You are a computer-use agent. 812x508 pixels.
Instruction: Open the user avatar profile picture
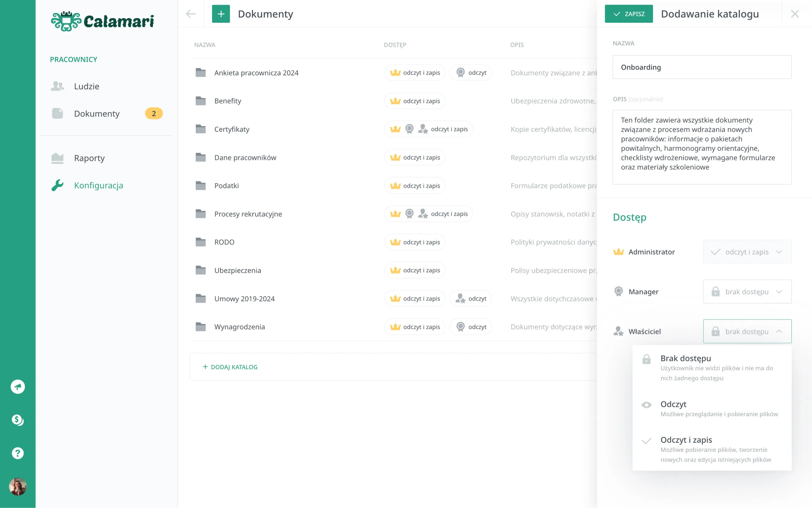coord(18,486)
